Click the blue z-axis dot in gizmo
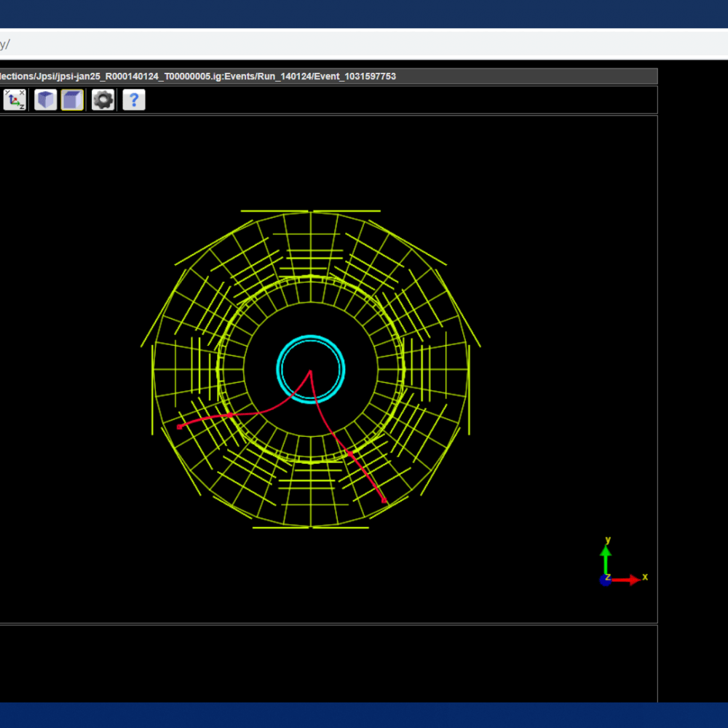Viewport: 728px width, 728px height. tap(605, 580)
